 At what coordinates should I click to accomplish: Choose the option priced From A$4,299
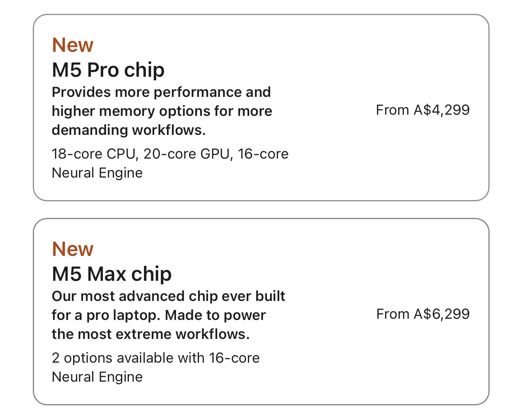point(423,110)
